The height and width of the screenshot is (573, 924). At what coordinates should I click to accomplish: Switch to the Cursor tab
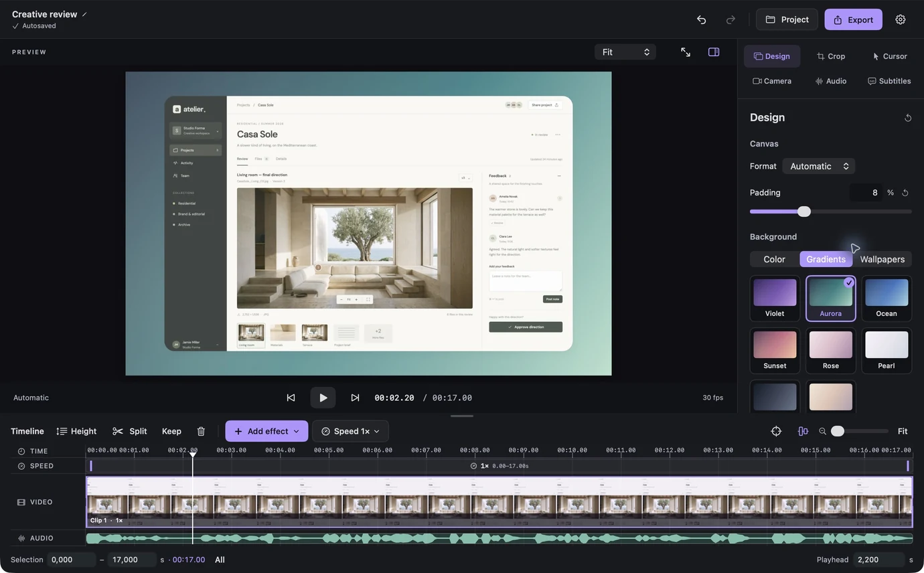click(889, 56)
